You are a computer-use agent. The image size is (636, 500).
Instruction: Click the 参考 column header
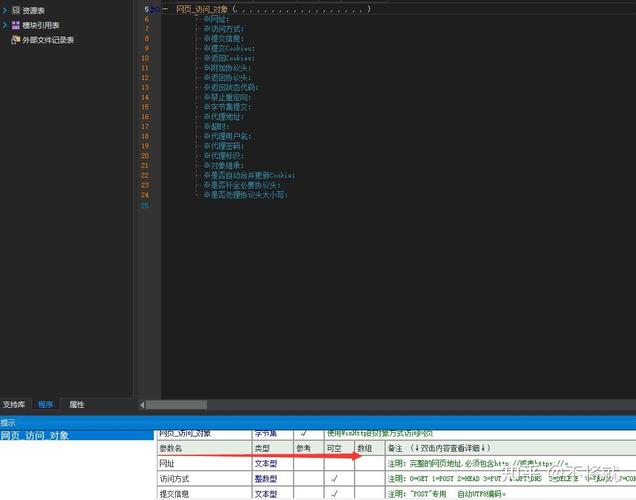[309, 448]
